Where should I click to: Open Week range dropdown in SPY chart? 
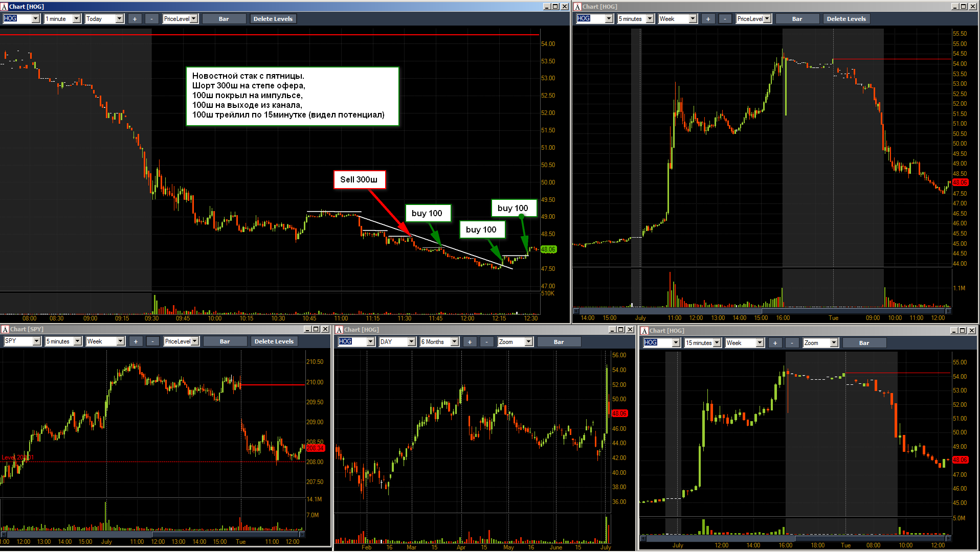pos(121,341)
